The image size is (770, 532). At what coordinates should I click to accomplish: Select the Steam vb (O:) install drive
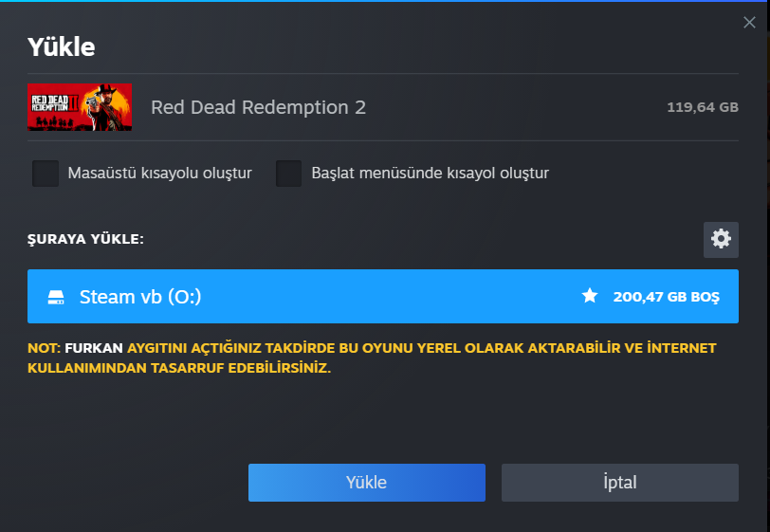[x=382, y=296]
